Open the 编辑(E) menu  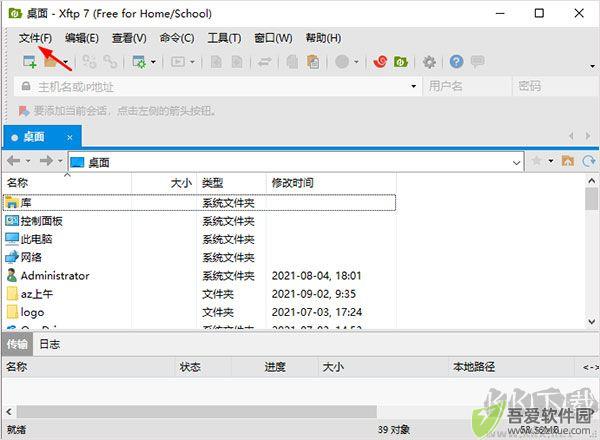coord(82,38)
